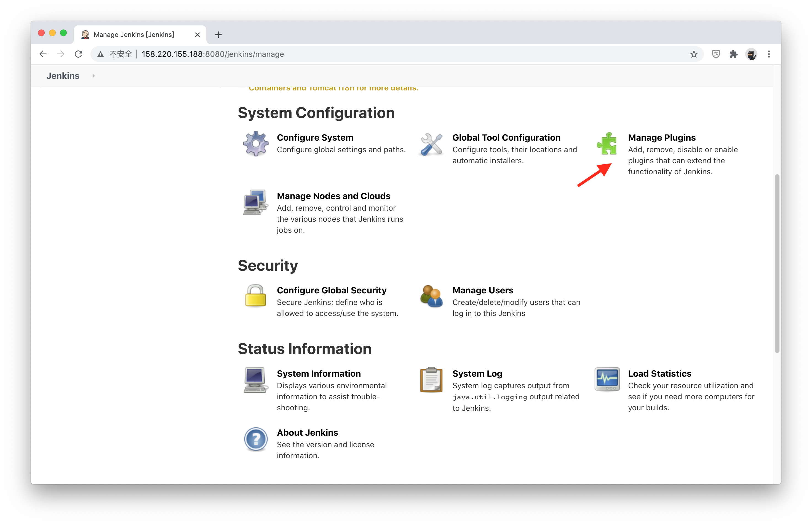Open the browser extensions puzzle icon
This screenshot has width=812, height=525.
pos(733,54)
